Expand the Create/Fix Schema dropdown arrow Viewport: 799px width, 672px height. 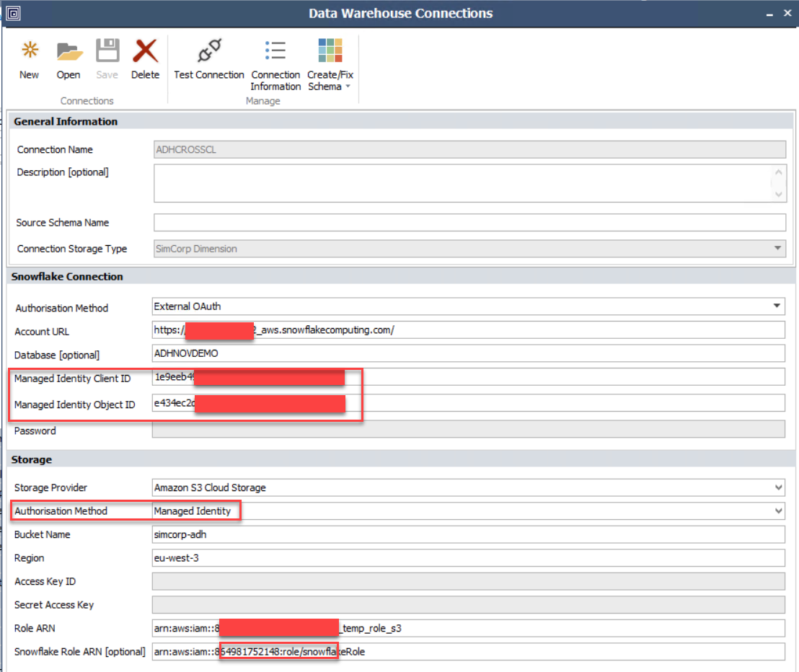click(348, 86)
